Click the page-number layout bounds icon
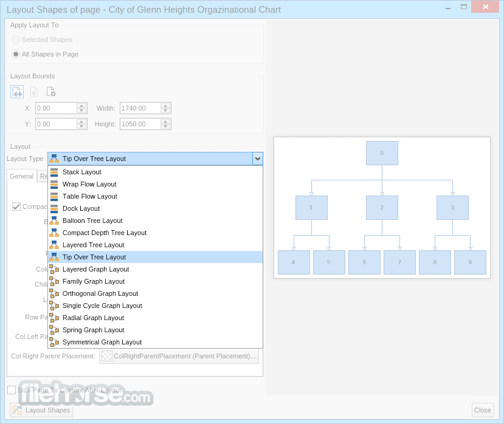504x424 pixels. tap(34, 92)
